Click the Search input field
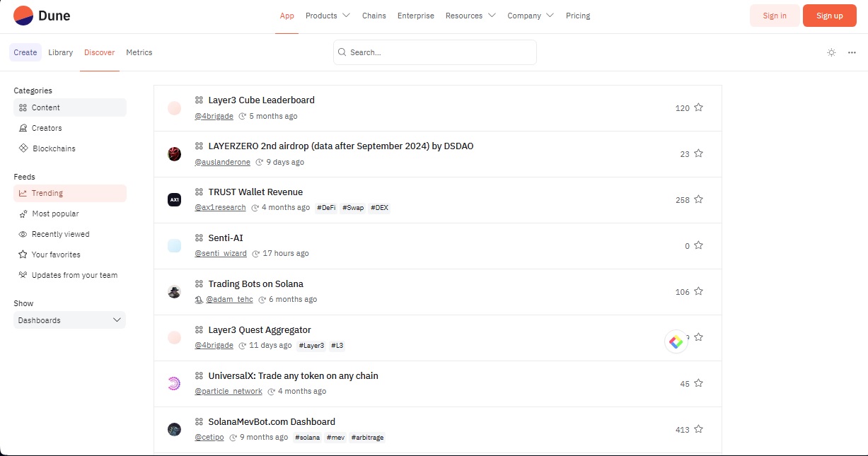The height and width of the screenshot is (456, 868). [x=435, y=52]
